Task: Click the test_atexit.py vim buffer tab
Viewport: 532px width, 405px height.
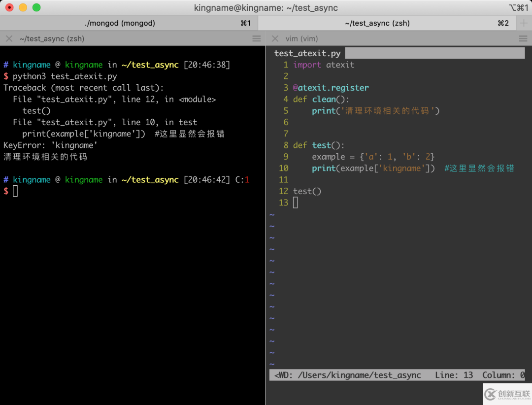Action: coord(307,53)
